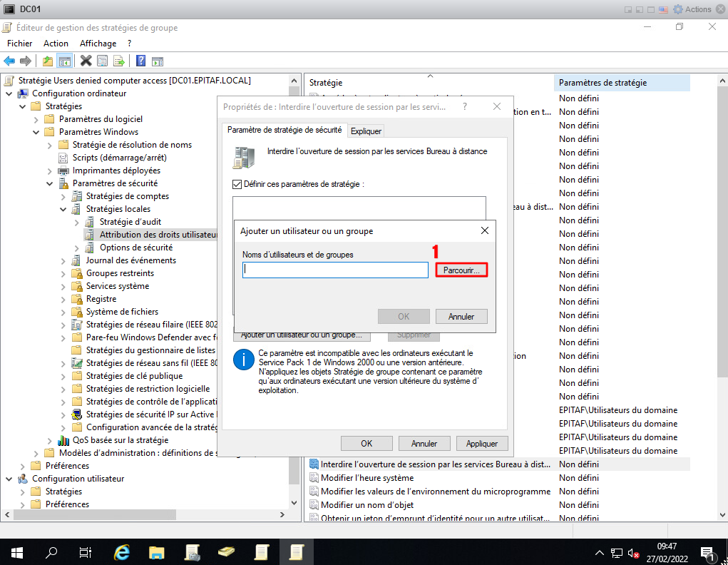Image resolution: width=728 pixels, height=565 pixels.
Task: Click the up one level folder icon
Action: (48, 61)
